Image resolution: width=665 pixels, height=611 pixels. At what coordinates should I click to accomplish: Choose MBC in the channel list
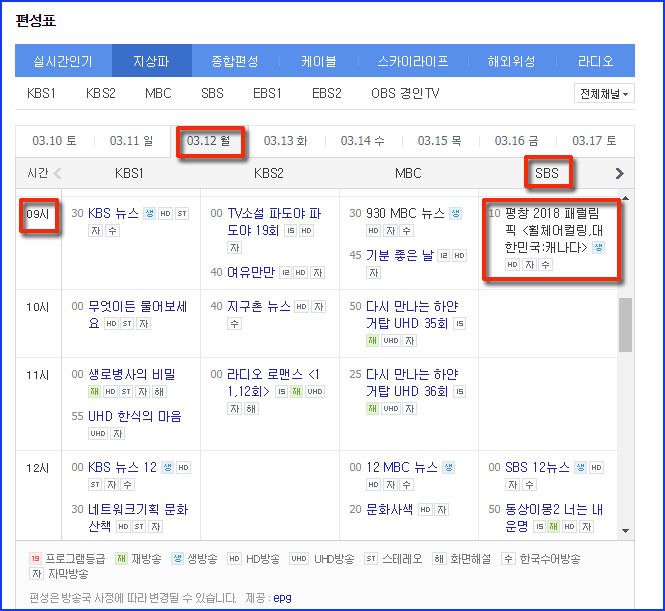pyautogui.click(x=158, y=93)
